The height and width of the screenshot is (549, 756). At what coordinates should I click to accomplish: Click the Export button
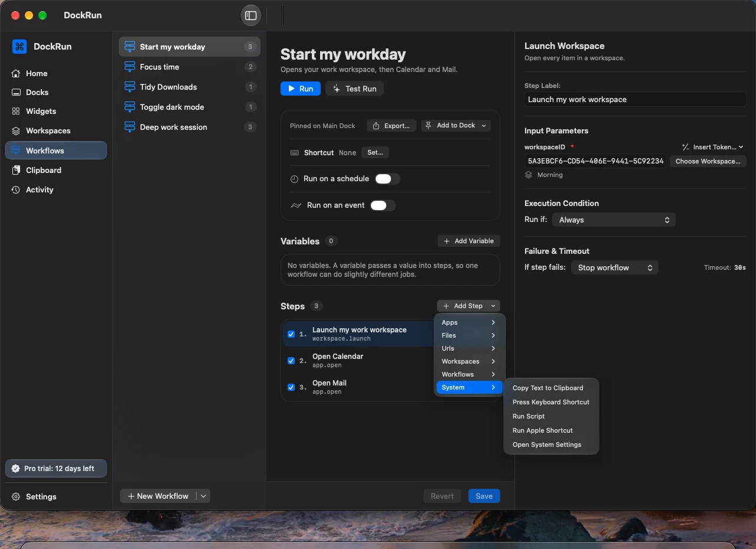(392, 126)
